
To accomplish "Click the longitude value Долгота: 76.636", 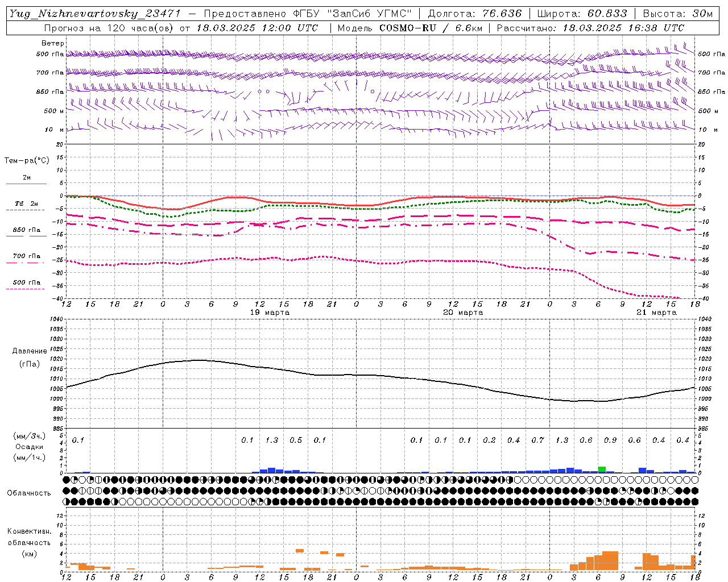I will pyautogui.click(x=475, y=14).
